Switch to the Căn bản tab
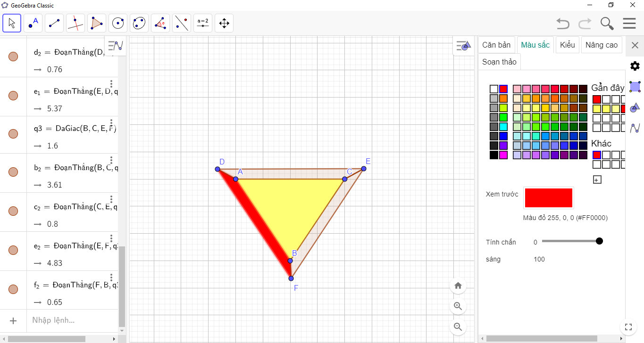Screen dimensions: 644x343 pyautogui.click(x=496, y=45)
